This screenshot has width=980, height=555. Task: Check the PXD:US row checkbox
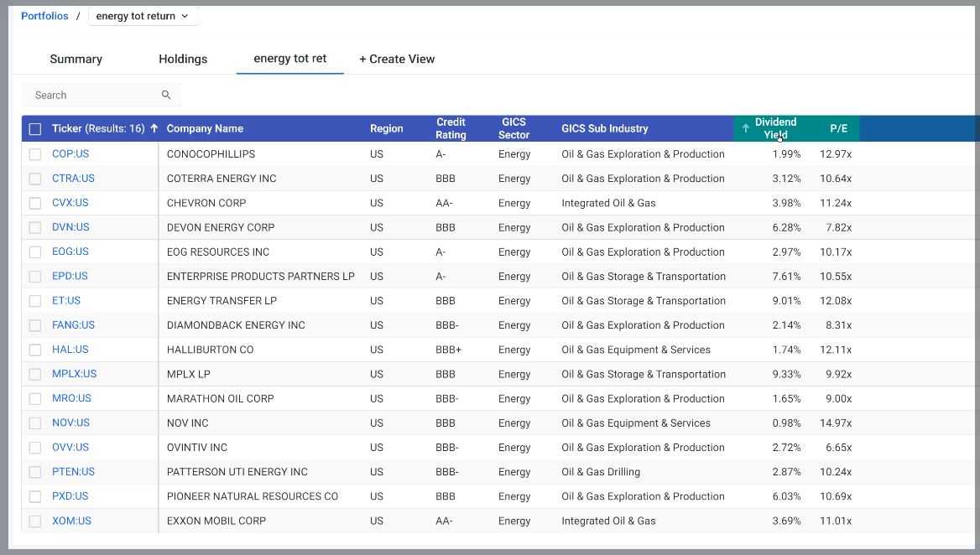[35, 496]
